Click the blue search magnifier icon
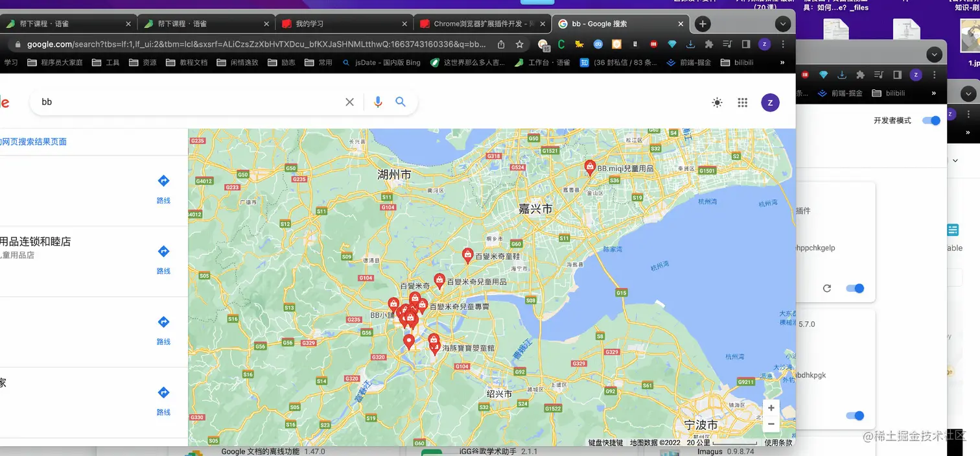Image resolution: width=980 pixels, height=456 pixels. (401, 102)
